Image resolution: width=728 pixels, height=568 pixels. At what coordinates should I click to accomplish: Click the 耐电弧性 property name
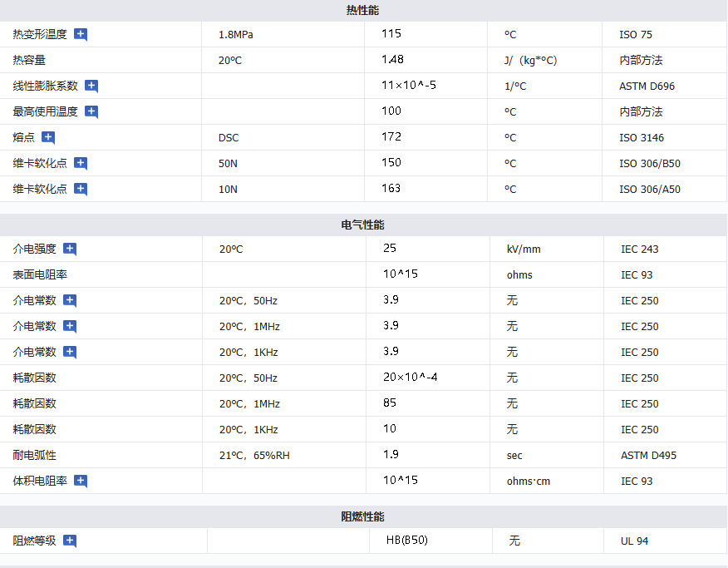tap(35, 455)
